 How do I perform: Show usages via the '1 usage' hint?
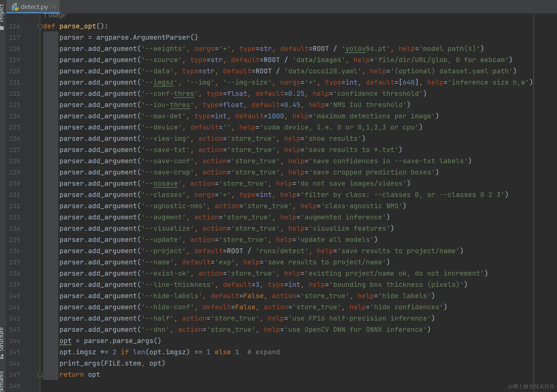(x=55, y=15)
